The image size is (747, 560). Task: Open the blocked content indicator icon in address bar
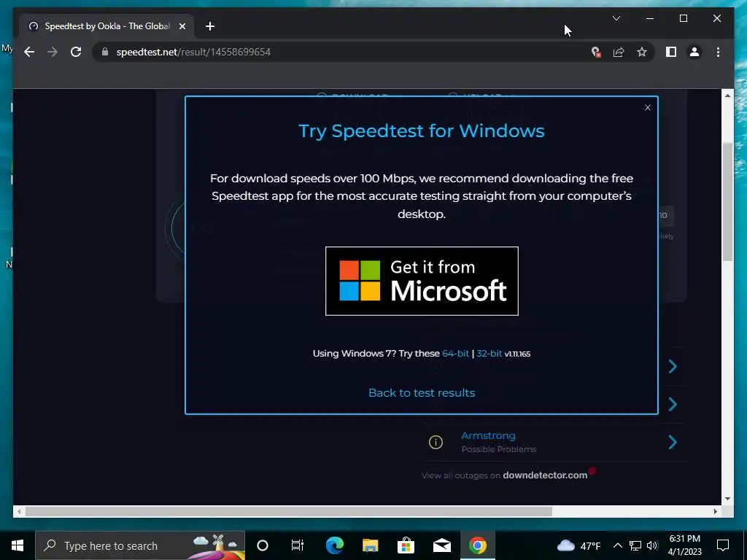595,52
